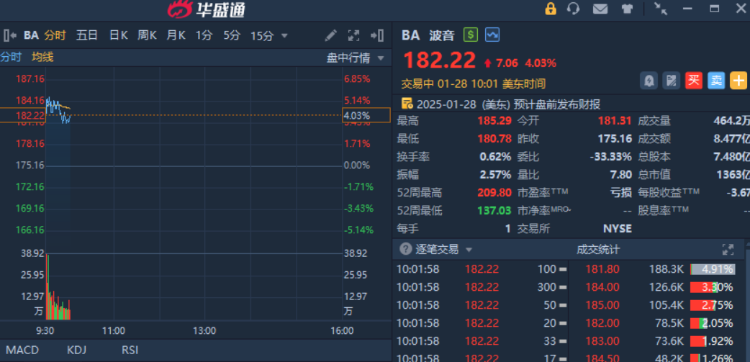Set a price alert bell for BA
This screenshot has width=750, height=362.
[649, 81]
